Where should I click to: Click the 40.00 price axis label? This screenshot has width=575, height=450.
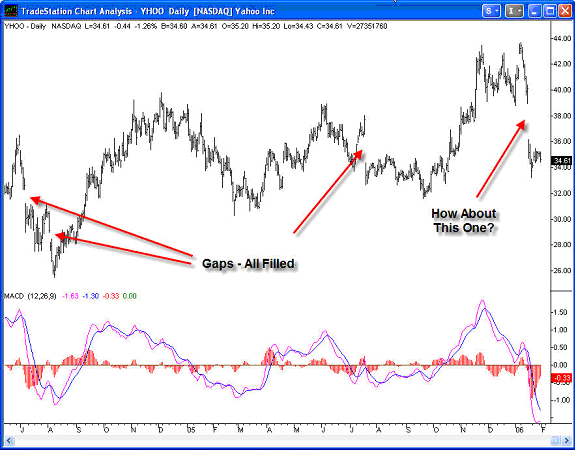click(563, 90)
